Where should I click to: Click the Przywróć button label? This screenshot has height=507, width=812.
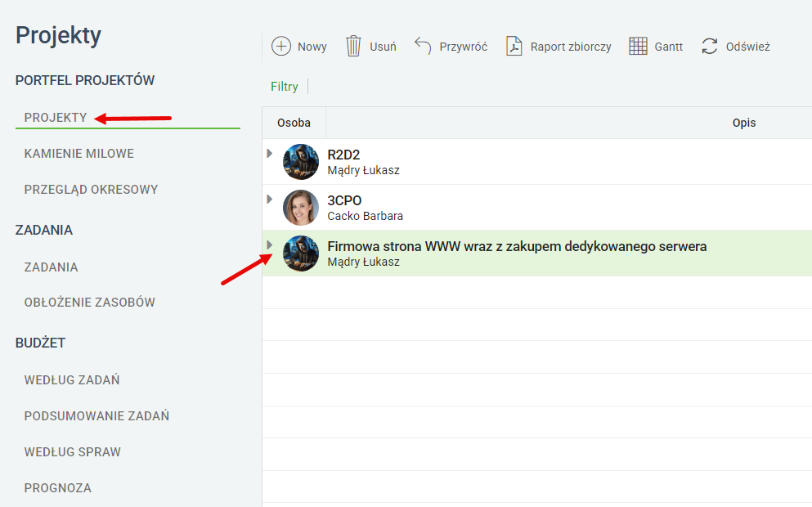click(464, 47)
